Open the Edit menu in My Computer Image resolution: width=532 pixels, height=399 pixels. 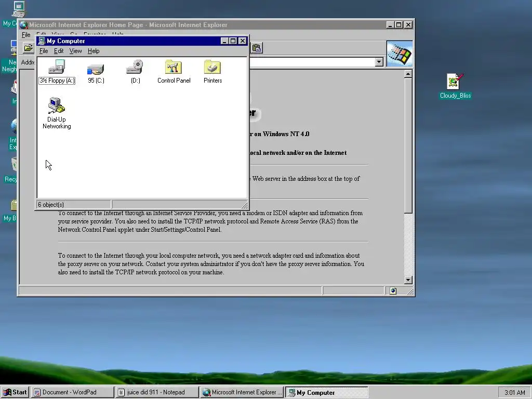pos(59,51)
